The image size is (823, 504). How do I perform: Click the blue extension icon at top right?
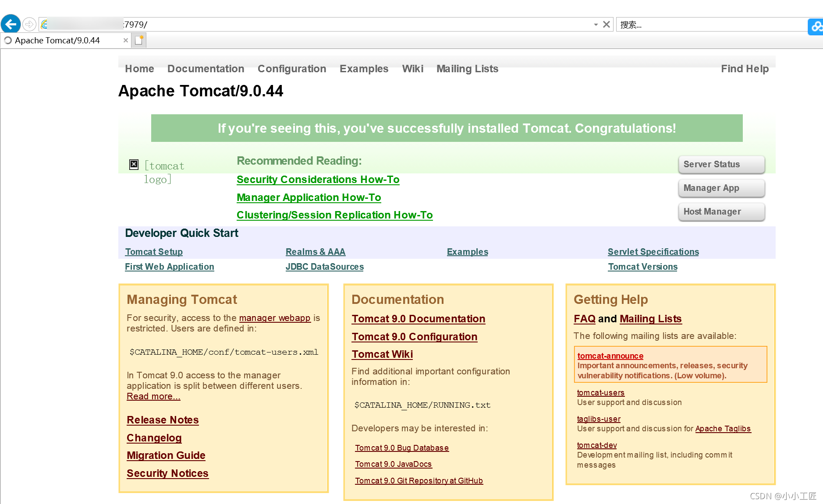(x=816, y=26)
